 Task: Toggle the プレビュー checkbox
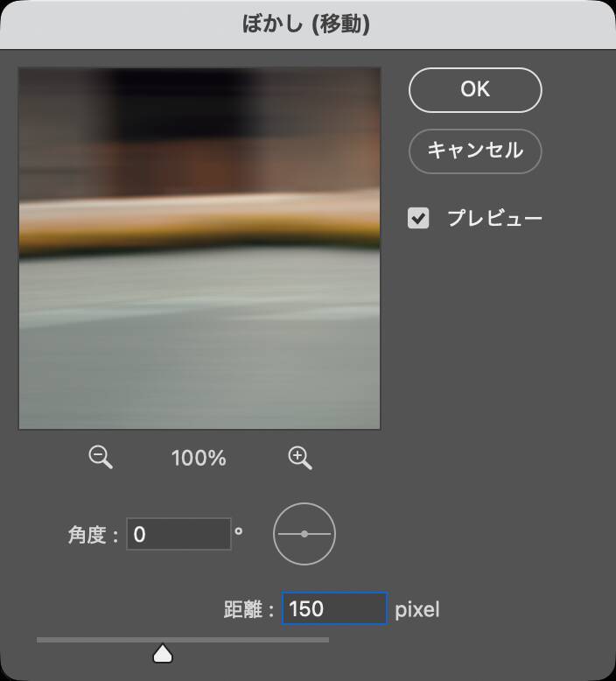pyautogui.click(x=418, y=218)
